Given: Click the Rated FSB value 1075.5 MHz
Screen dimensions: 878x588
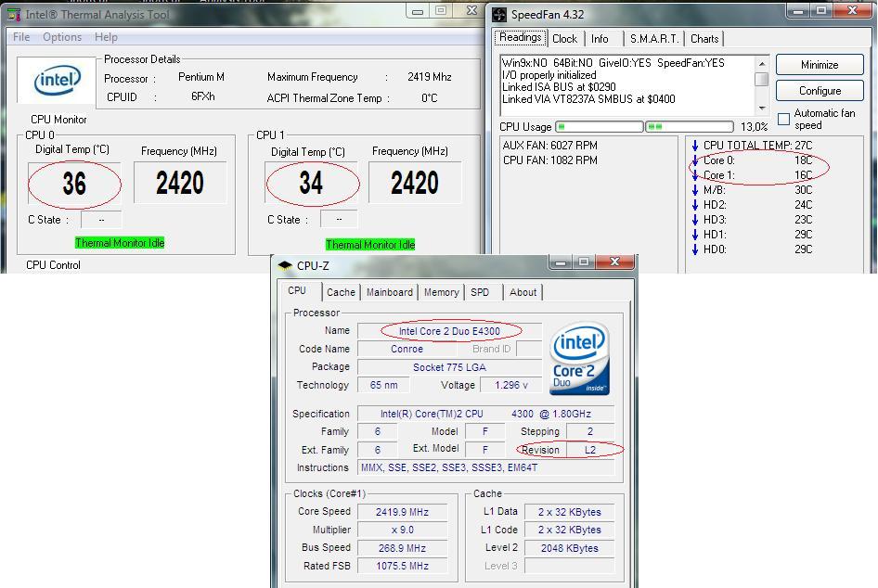Looking at the screenshot, I should [403, 566].
